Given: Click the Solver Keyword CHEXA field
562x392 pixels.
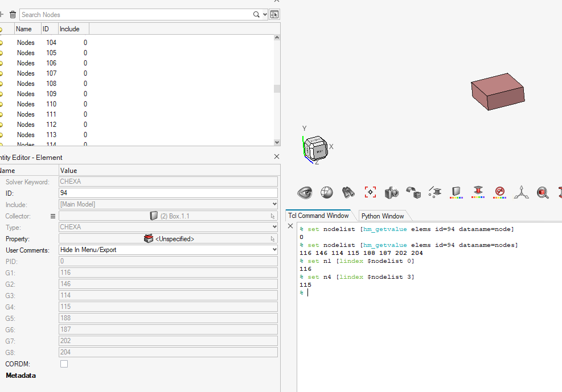Looking at the screenshot, I should [168, 181].
